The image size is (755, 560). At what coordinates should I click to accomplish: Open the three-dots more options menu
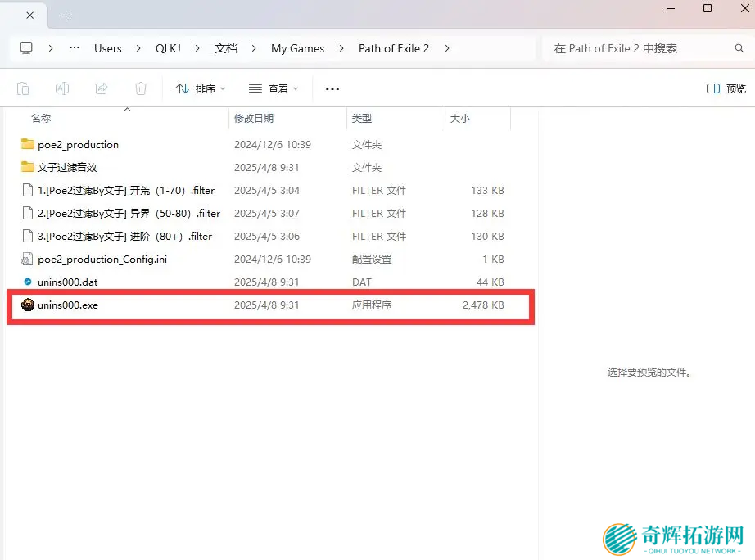pos(332,88)
